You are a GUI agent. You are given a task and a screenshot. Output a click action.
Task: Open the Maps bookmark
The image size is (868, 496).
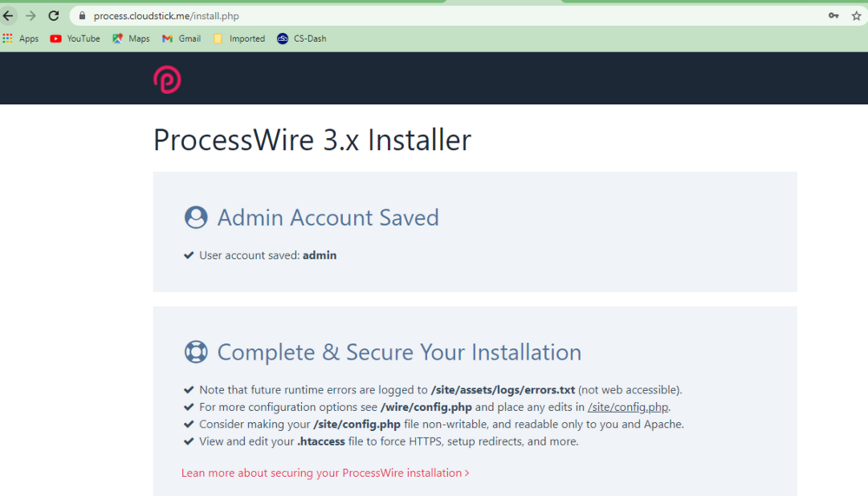(x=131, y=38)
